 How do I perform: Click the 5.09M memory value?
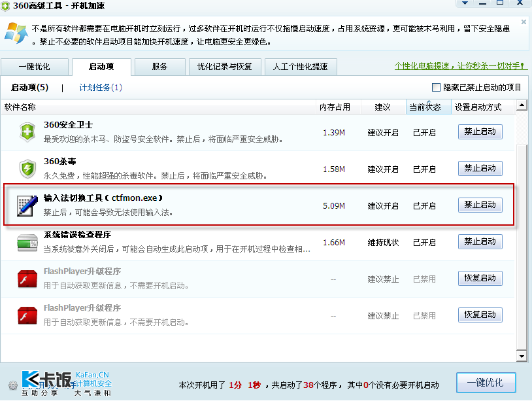[x=334, y=206]
